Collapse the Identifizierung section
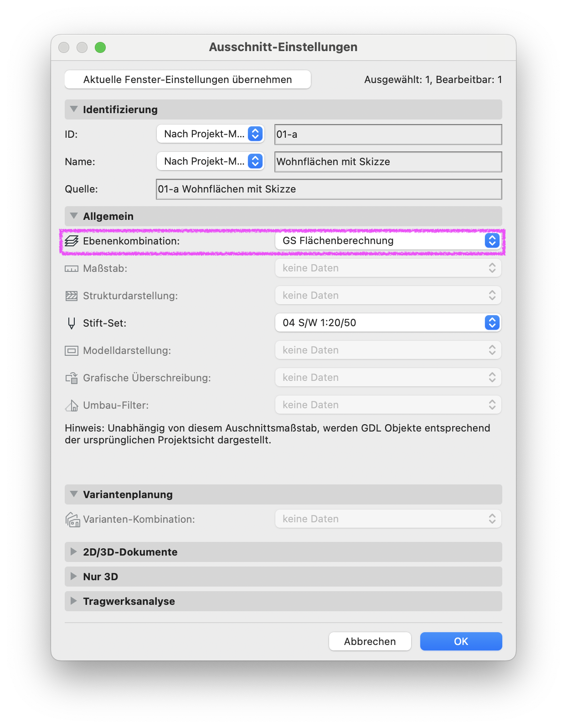This screenshot has width=567, height=728. tap(74, 109)
